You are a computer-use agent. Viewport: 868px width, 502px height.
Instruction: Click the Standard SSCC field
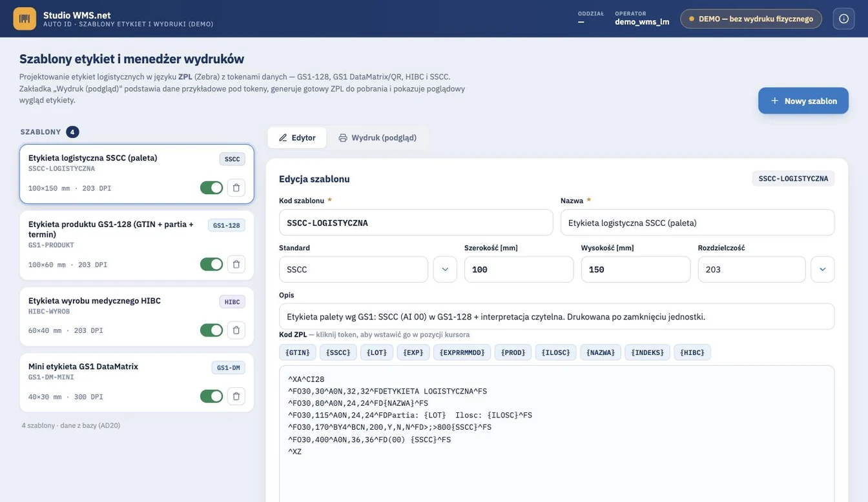coord(353,269)
